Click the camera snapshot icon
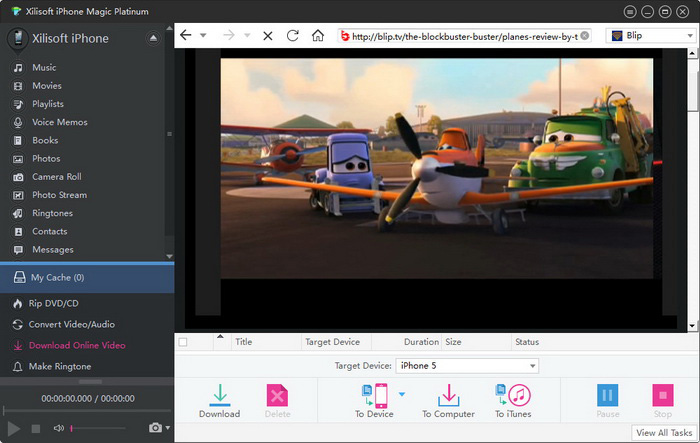Image resolution: width=700 pixels, height=443 pixels. tap(155, 428)
